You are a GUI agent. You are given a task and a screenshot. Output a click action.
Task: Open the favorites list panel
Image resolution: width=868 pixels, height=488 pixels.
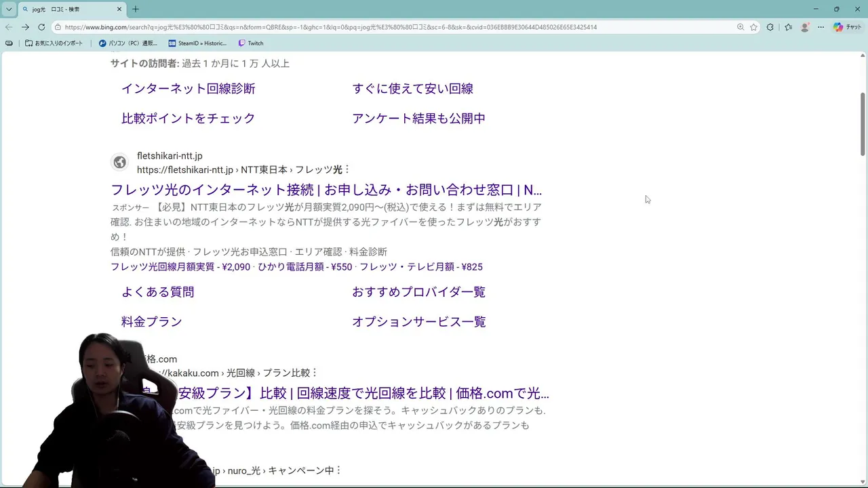788,27
